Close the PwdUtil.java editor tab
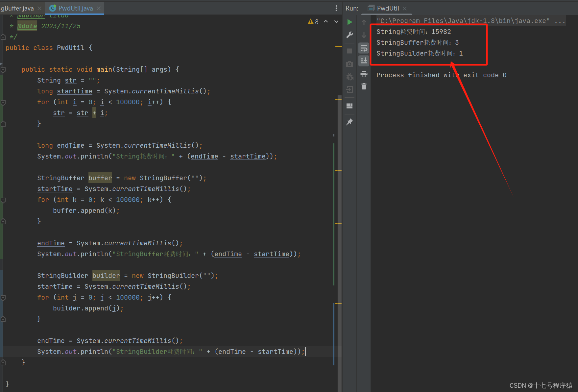The image size is (578, 392). click(99, 8)
